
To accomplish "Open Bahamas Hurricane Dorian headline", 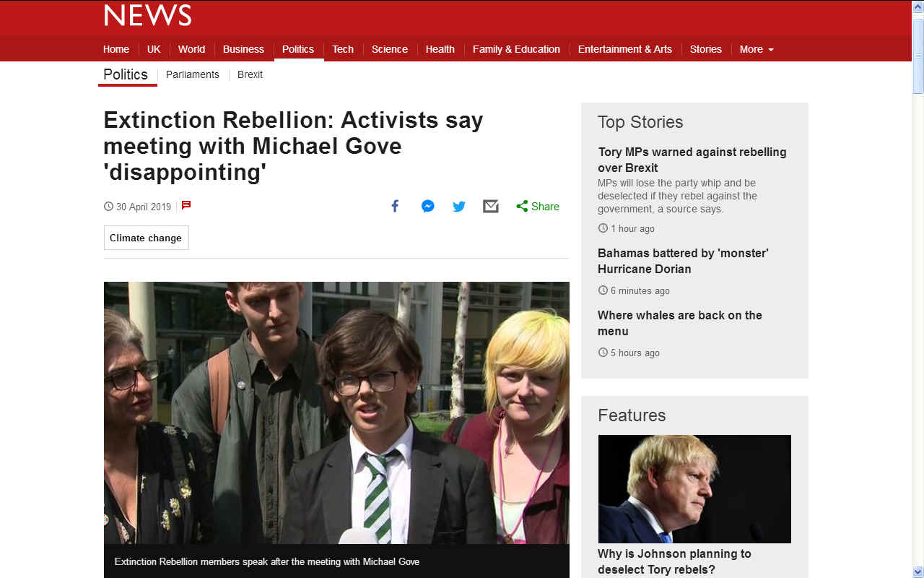I will coord(682,261).
